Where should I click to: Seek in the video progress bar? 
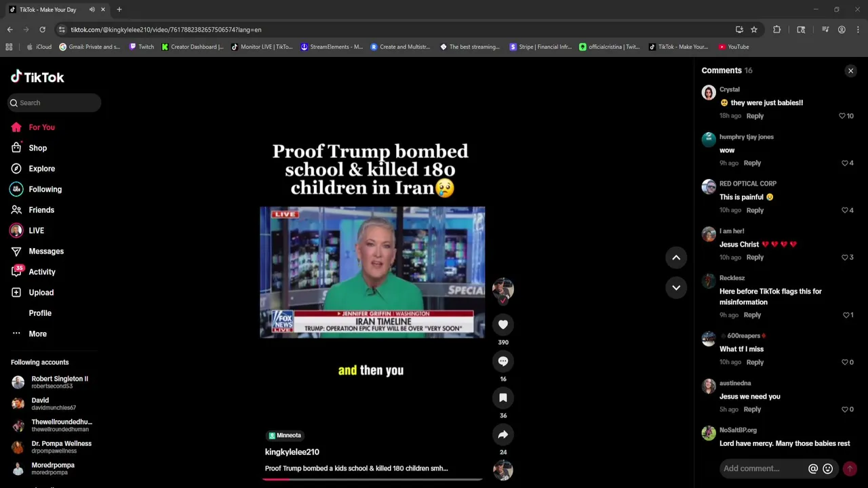point(372,479)
